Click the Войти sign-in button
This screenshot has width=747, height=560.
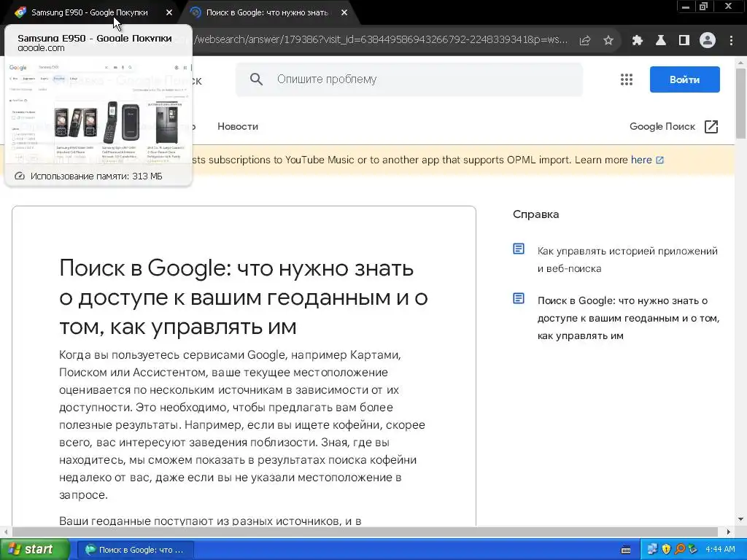click(x=684, y=79)
